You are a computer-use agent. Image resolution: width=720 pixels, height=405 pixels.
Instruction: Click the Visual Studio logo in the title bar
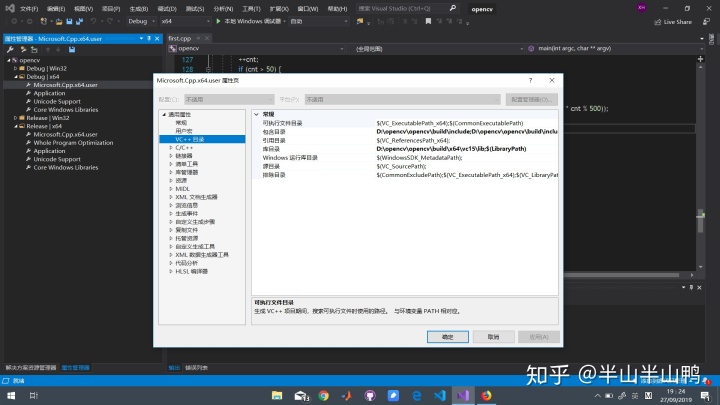pyautogui.click(x=10, y=8)
